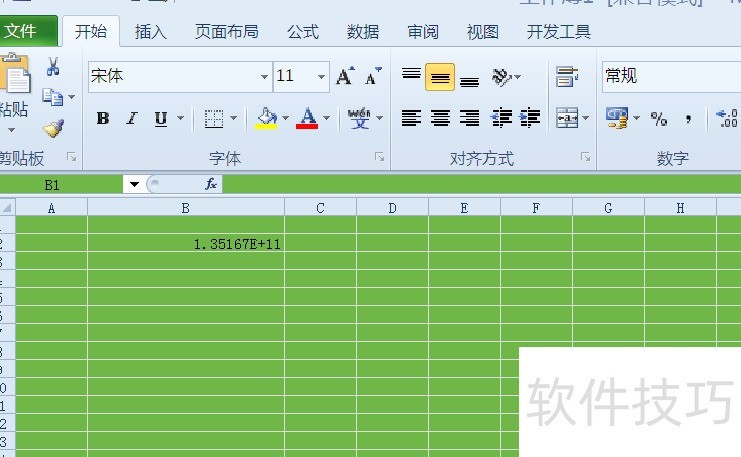
Task: Click the B1 Name Box field
Action: [61, 184]
